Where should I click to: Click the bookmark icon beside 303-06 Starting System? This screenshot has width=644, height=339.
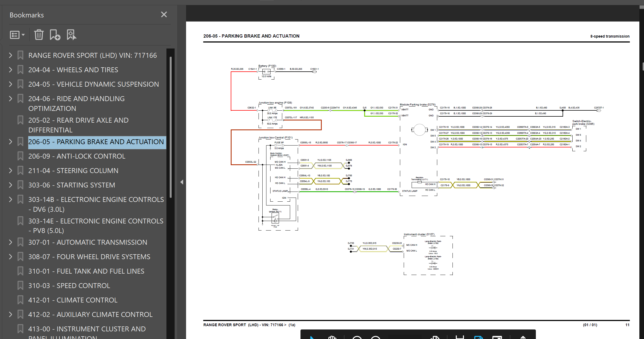[x=20, y=185]
